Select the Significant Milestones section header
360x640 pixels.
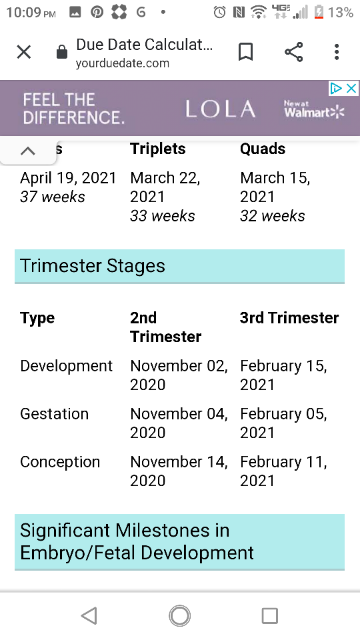tap(180, 542)
